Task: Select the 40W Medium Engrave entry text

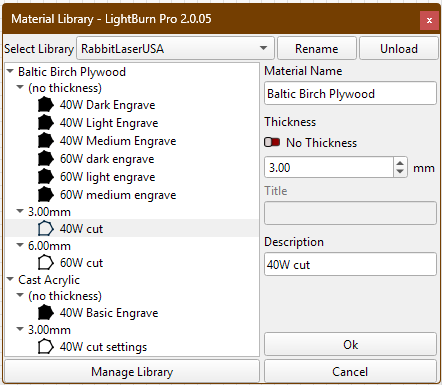Action: coord(118,141)
